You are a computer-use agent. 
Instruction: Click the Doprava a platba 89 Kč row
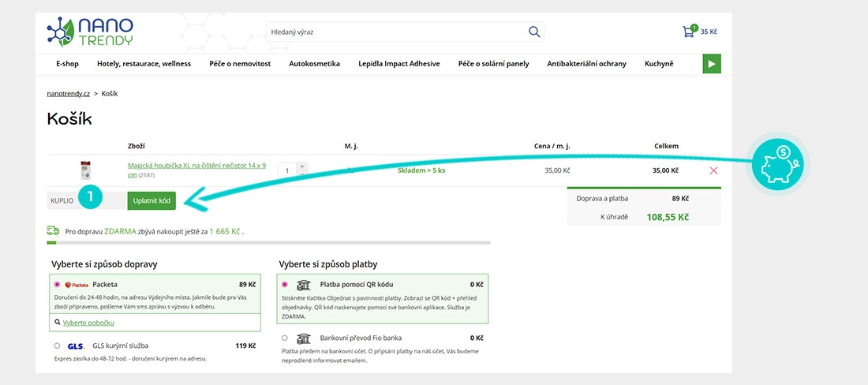point(644,198)
